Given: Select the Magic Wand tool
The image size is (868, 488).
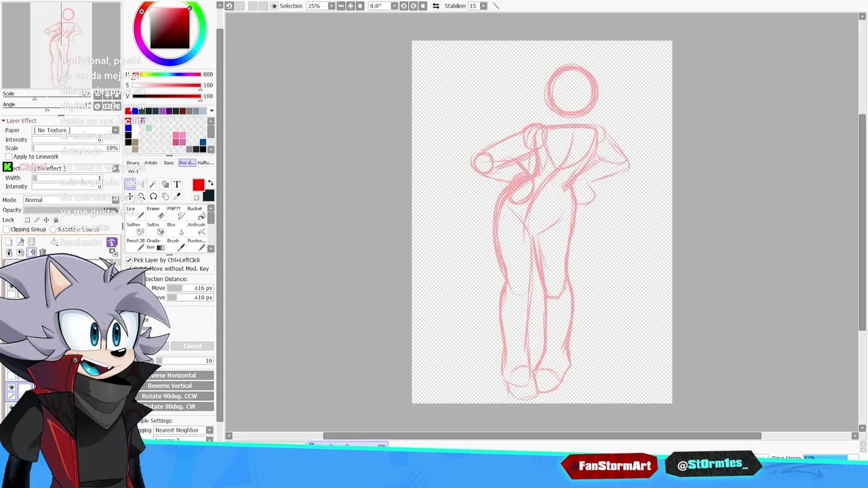Looking at the screenshot, I should pyautogui.click(x=153, y=184).
